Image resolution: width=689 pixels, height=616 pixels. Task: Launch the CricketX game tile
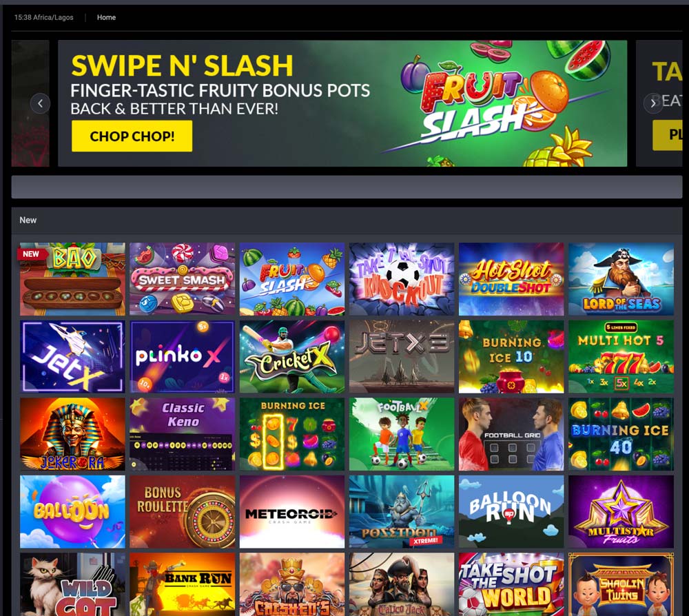(292, 356)
